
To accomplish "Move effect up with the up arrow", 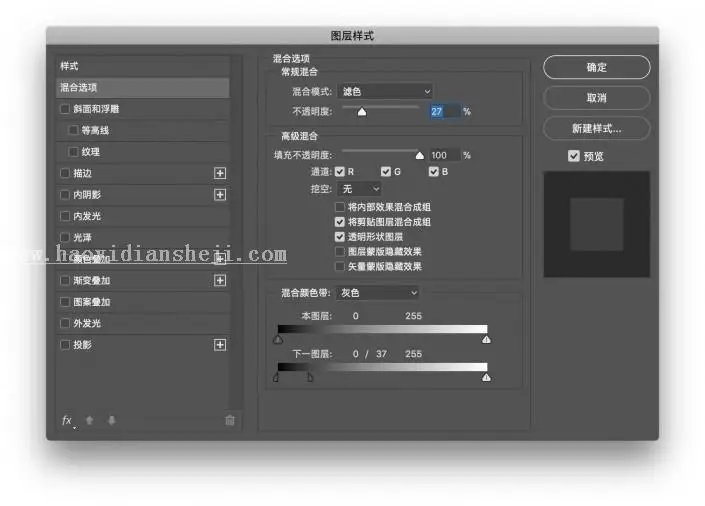I will point(89,420).
